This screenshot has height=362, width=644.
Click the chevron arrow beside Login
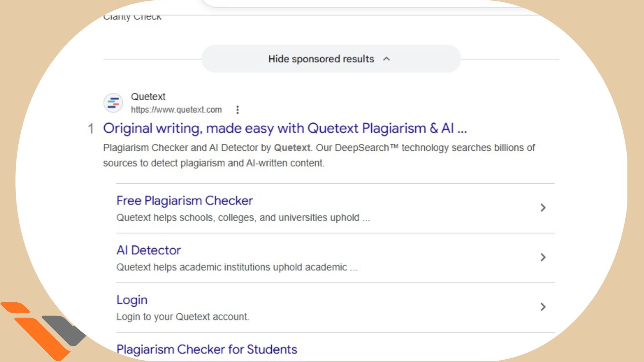coord(543,307)
